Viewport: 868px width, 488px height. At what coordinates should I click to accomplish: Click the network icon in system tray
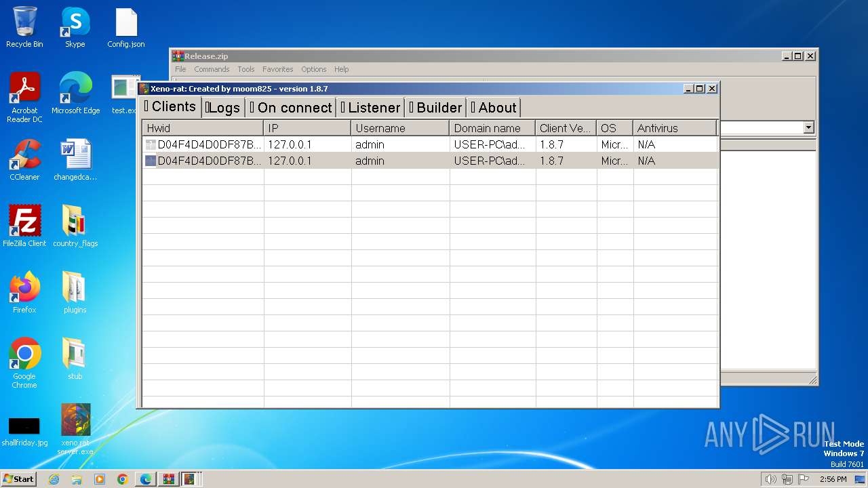tap(787, 479)
